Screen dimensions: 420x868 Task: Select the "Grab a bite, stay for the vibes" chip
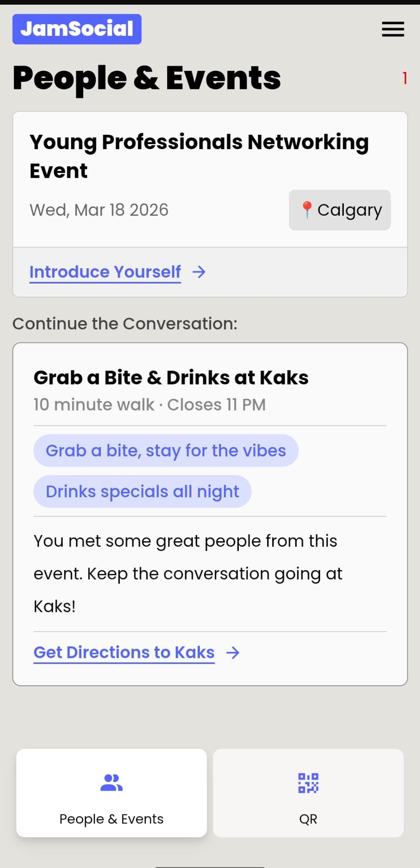(166, 451)
